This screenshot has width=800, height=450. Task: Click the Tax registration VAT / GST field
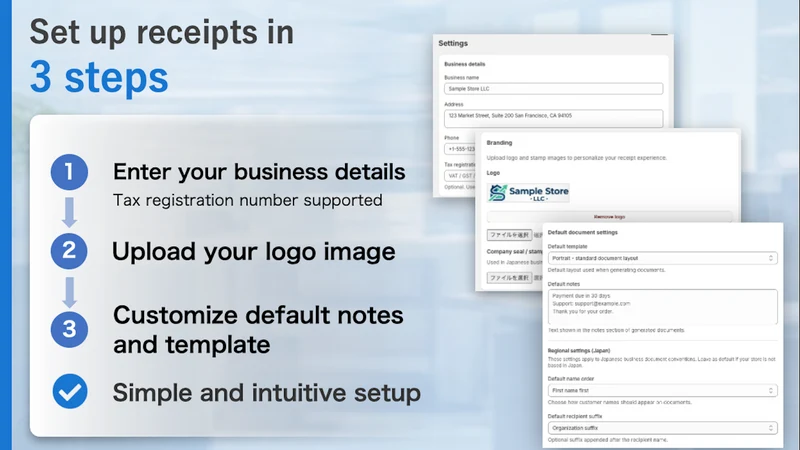coord(460,176)
